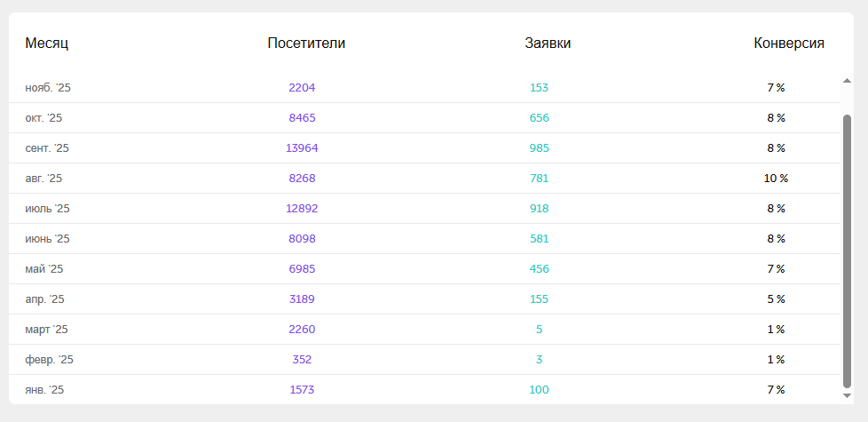Select the нояб. '25 row label
The width and height of the screenshot is (868, 422).
tap(48, 88)
